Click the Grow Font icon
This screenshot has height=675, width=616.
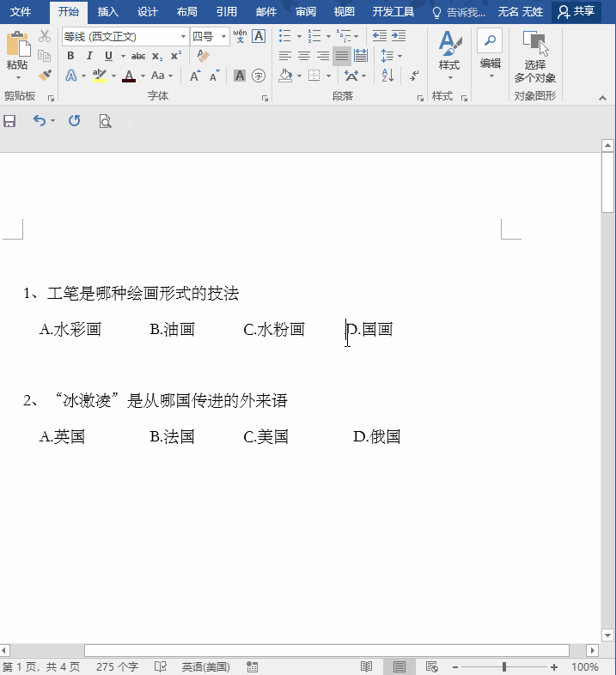point(195,76)
